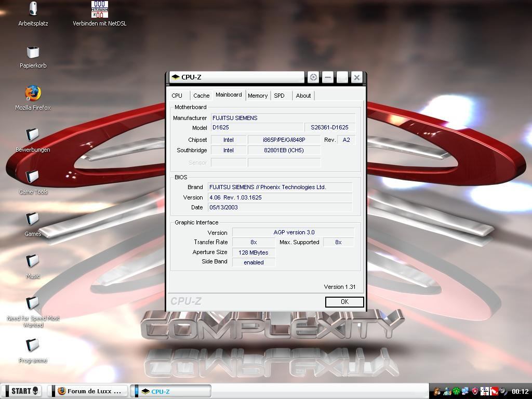Click the white and red gauge tray icon
Screen dimensions: 532x399
484,391
